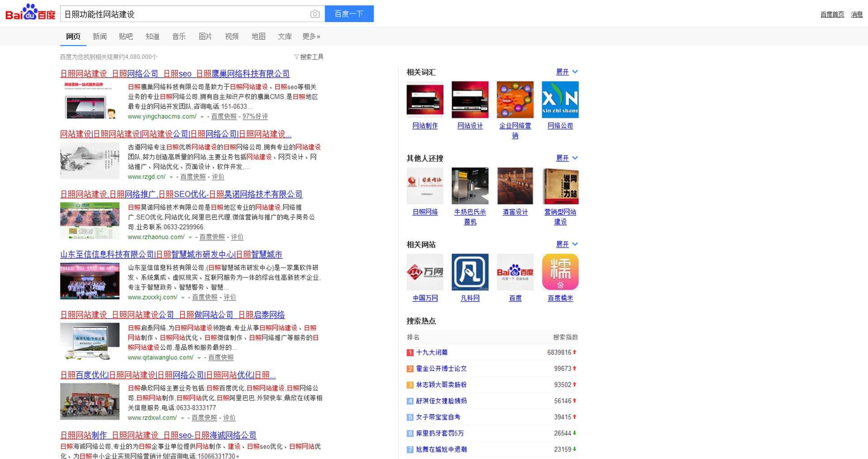Open hot search 霍金公开博士论文

click(441, 369)
